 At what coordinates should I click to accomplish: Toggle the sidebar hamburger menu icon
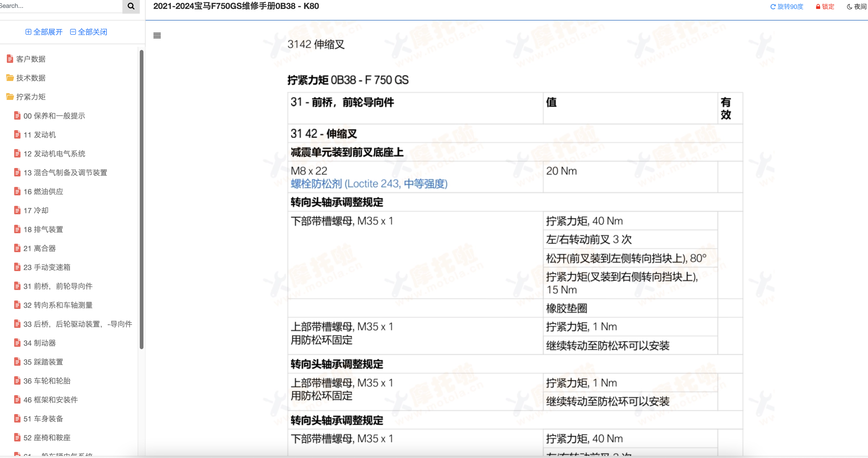tap(157, 35)
